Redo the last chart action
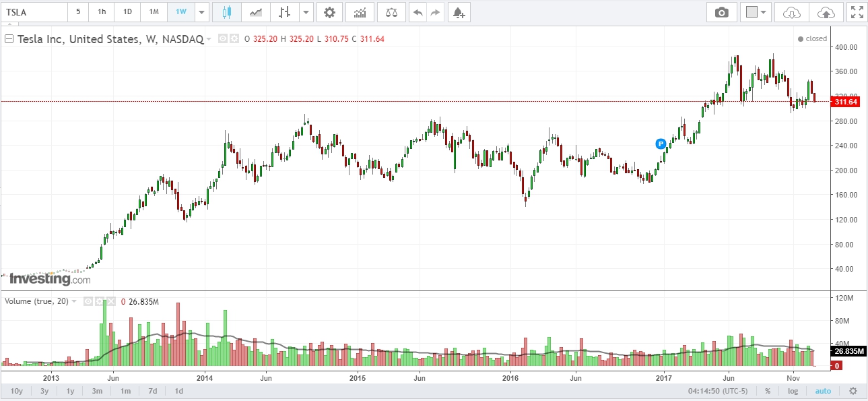This screenshot has width=868, height=401. [x=436, y=12]
